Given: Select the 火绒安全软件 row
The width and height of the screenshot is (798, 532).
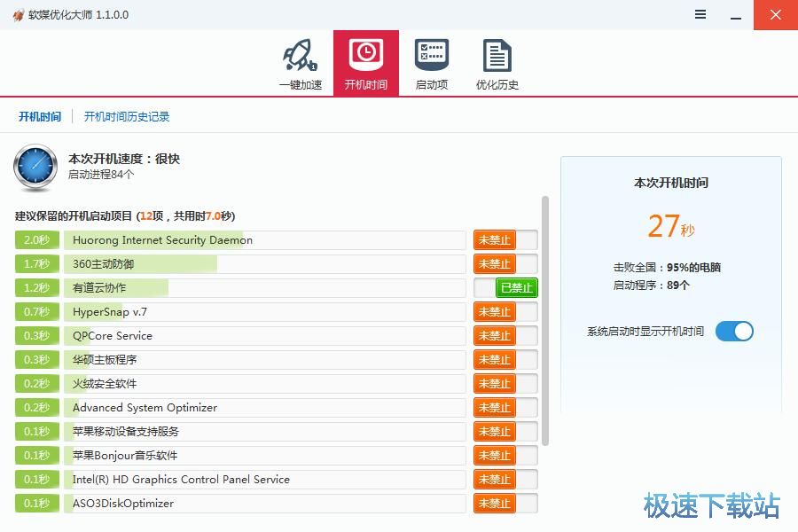Looking at the screenshot, I should tap(264, 383).
